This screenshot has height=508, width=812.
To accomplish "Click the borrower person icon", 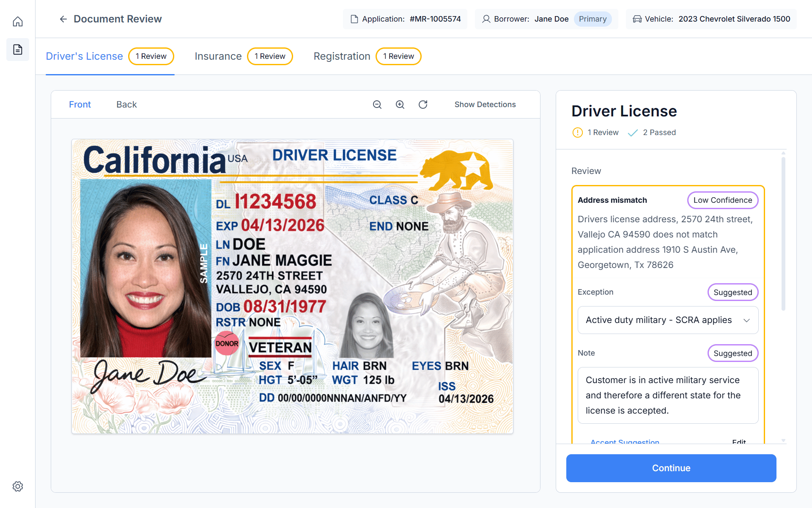I will pos(486,19).
